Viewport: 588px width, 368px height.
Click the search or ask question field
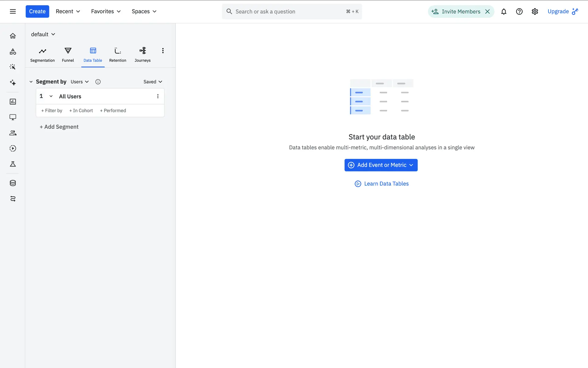point(288,12)
